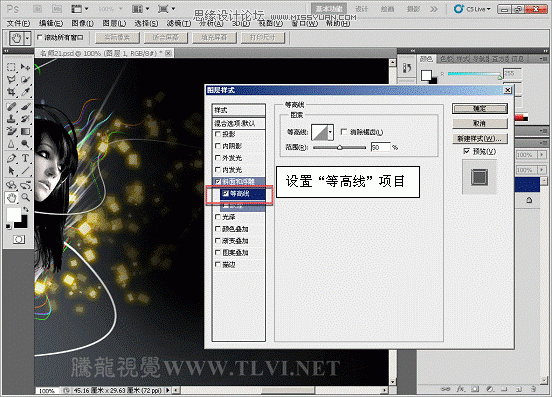552x397 pixels.
Task: Select the History Brush tool
Action: (25, 119)
